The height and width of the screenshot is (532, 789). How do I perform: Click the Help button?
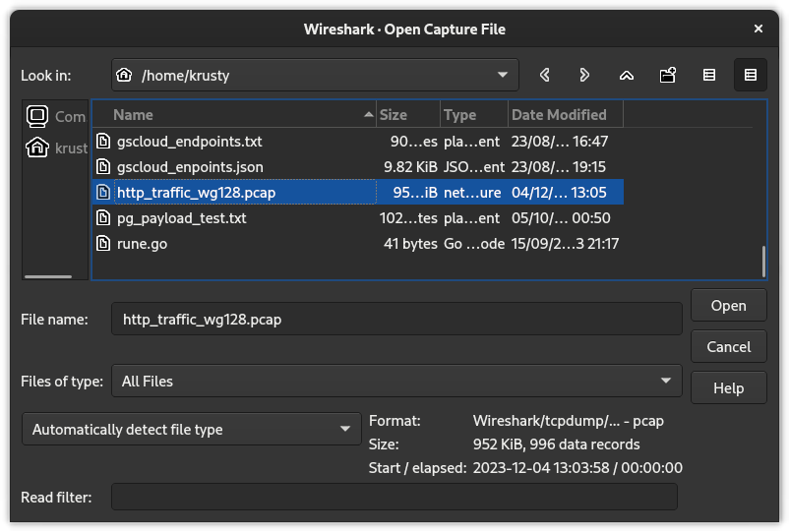click(728, 388)
